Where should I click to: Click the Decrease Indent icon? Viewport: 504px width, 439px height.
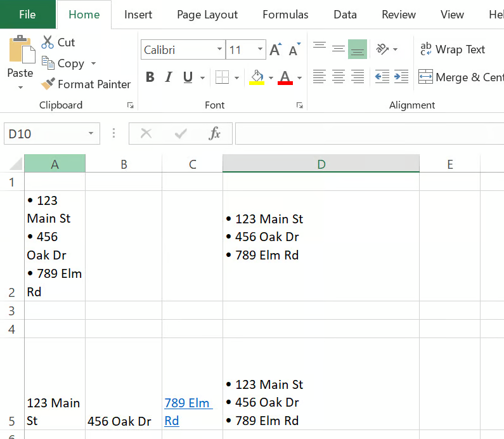click(382, 77)
